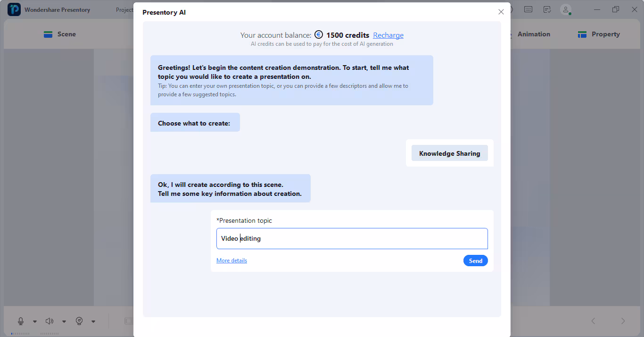Screen dimensions: 644x337
Task: Expand the speaker options dropdown arrow
Action: coord(64,321)
